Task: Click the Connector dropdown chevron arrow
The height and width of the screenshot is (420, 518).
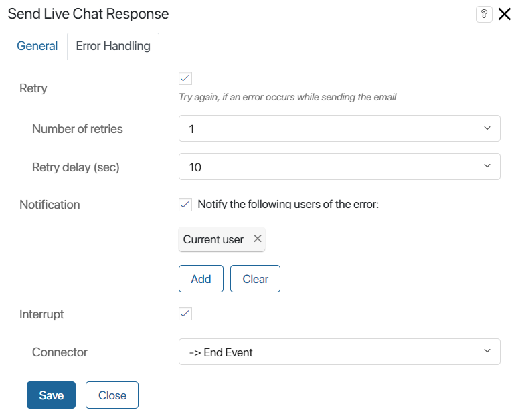Action: pyautogui.click(x=487, y=351)
